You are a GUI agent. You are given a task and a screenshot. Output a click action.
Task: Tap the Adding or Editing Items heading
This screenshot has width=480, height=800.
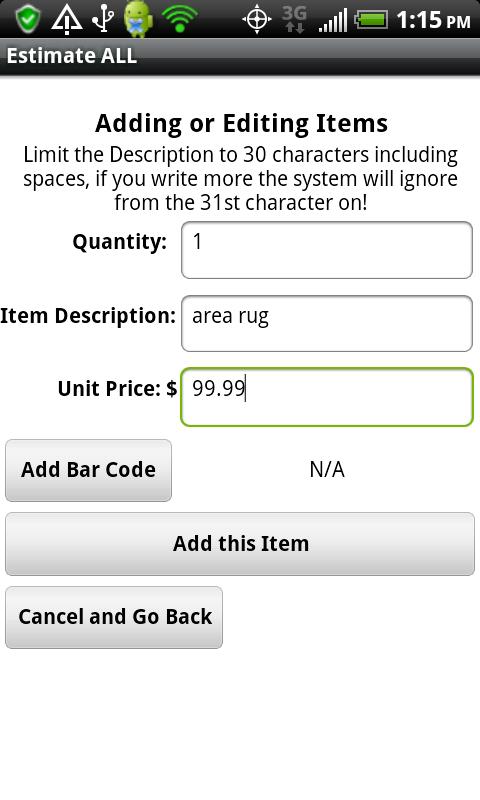[241, 123]
